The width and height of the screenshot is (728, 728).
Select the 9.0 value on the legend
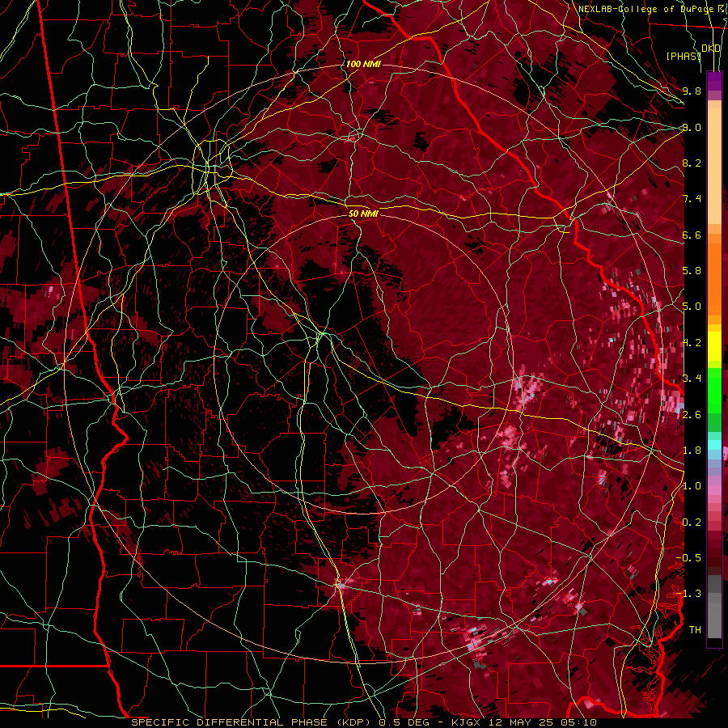(692, 127)
